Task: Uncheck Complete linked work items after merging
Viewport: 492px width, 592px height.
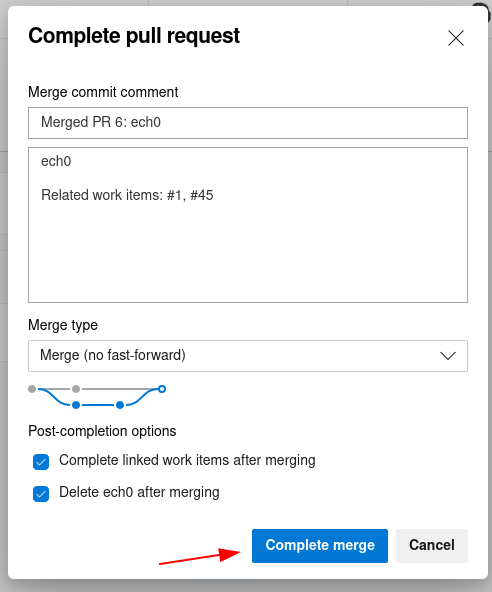Action: [41, 462]
